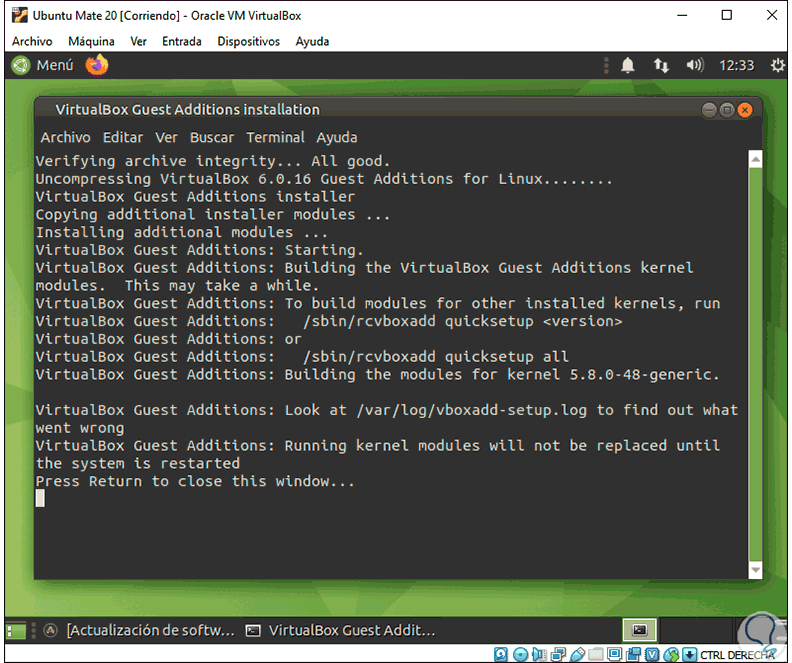Click the terminal scrollbar up arrow
Image resolution: width=792 pixels, height=663 pixels.
coord(755,160)
